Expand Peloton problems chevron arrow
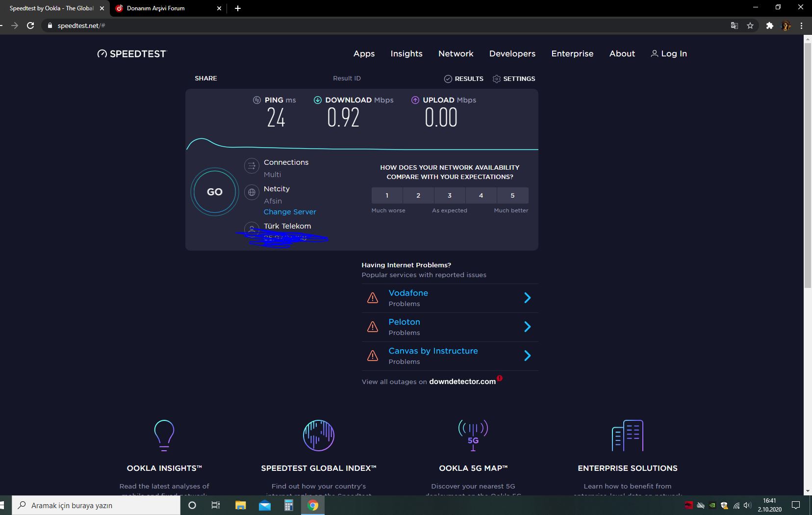 527,327
